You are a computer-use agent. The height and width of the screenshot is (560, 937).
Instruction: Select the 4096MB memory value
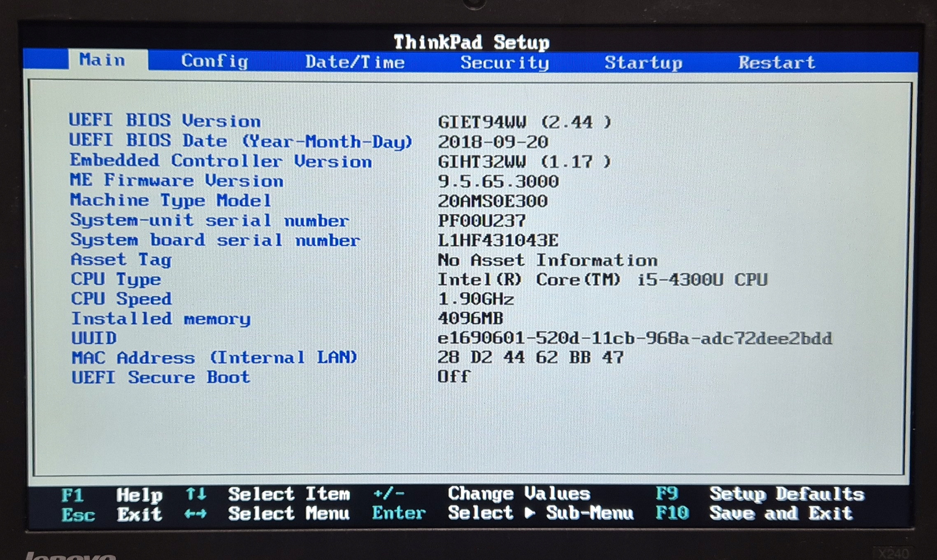470,318
